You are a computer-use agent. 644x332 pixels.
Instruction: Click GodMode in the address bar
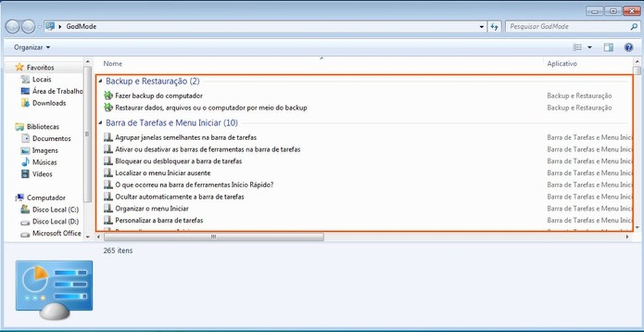point(81,26)
